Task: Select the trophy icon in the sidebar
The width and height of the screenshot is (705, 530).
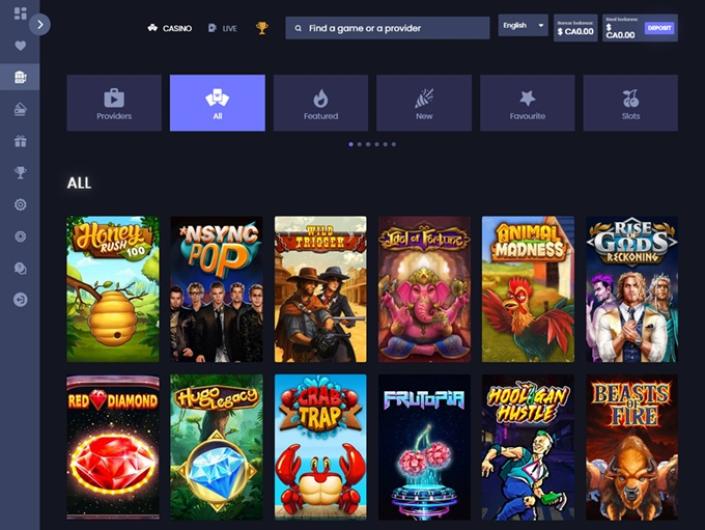Action: (x=20, y=173)
